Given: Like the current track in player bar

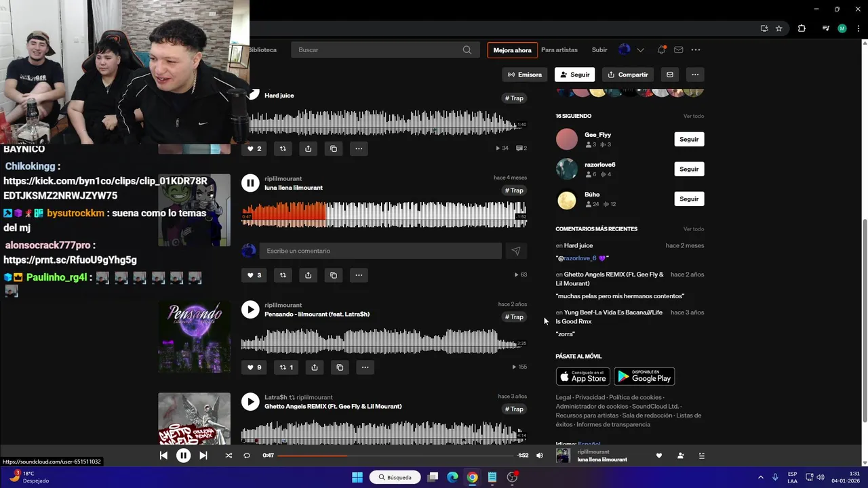Looking at the screenshot, I should pyautogui.click(x=658, y=455).
